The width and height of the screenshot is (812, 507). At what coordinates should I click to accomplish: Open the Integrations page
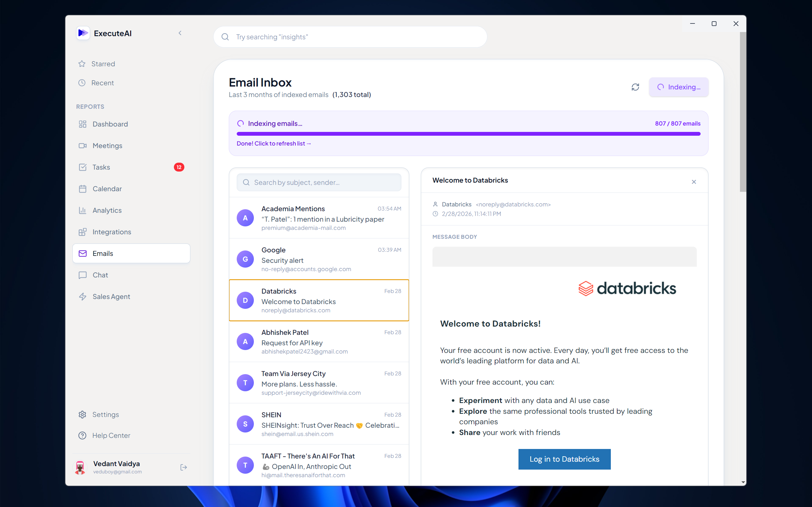(112, 232)
